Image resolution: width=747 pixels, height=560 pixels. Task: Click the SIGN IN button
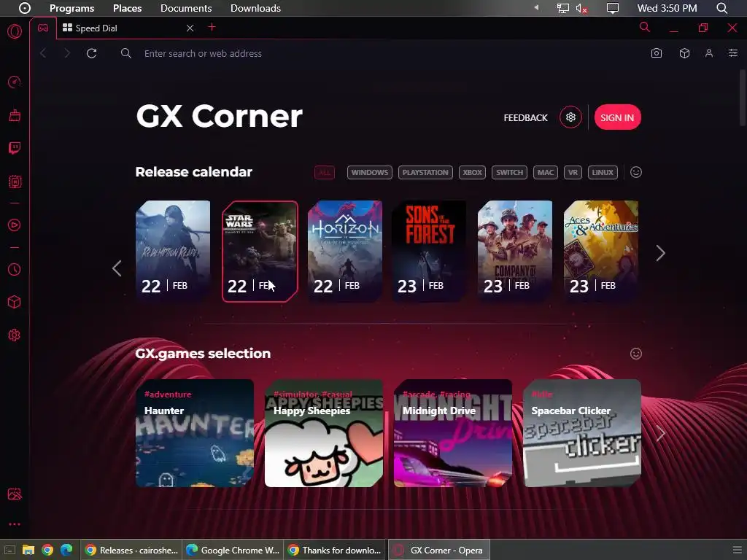tap(617, 117)
